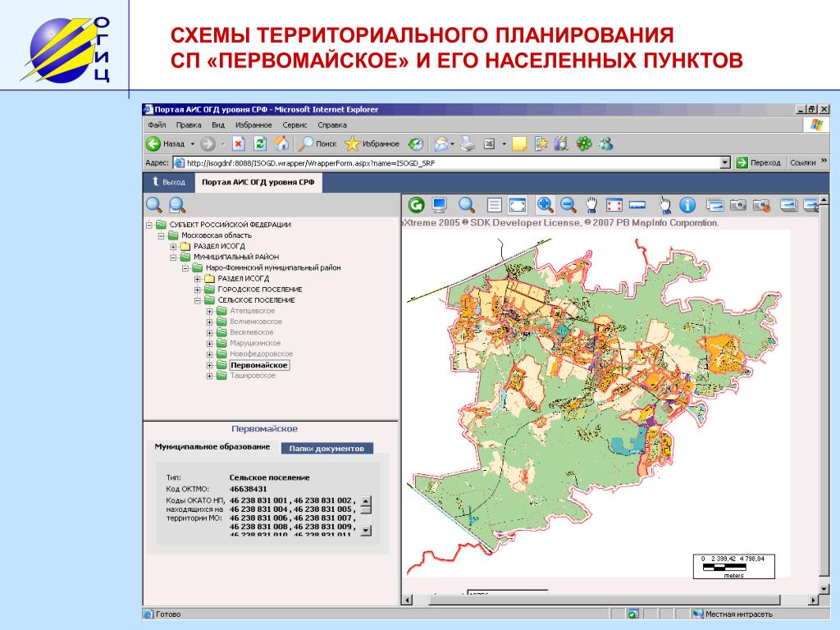The height and width of the screenshot is (630, 840).
Task: Click the browser Home icon
Action: [x=281, y=144]
